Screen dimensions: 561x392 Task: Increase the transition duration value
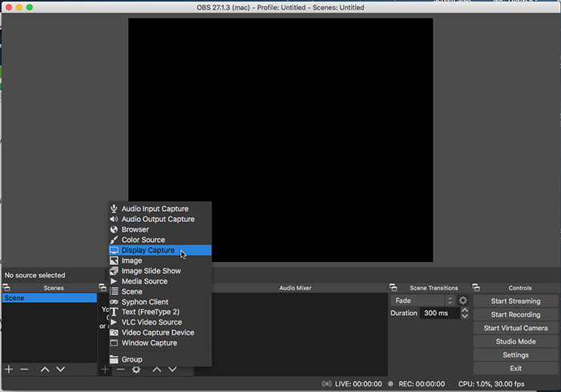coord(464,310)
